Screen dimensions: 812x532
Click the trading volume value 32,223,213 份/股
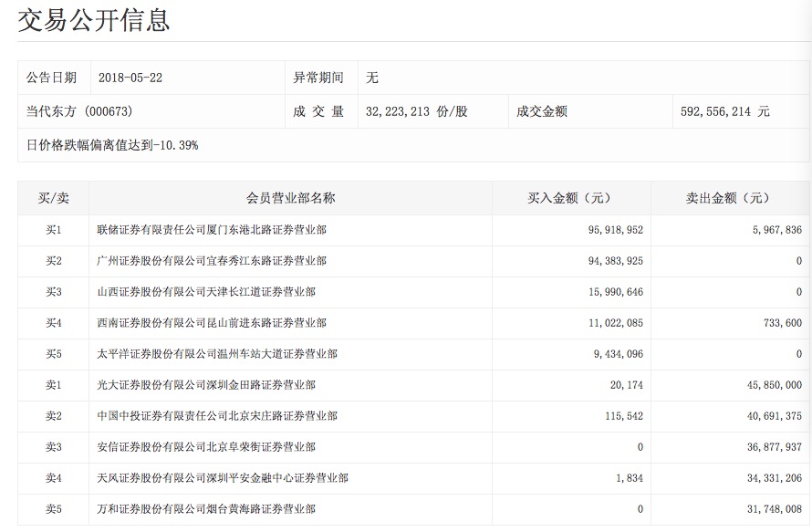tap(416, 111)
